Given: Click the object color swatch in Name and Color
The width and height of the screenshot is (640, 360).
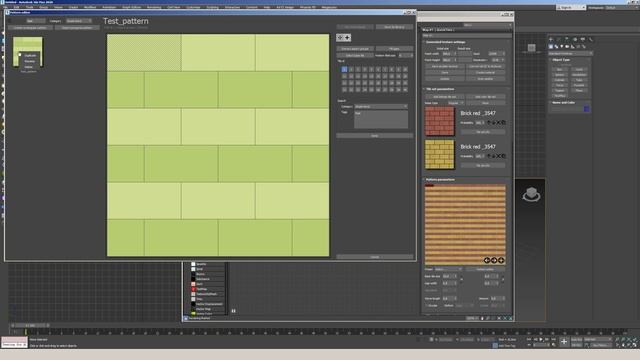Looking at the screenshot, I should [587, 109].
